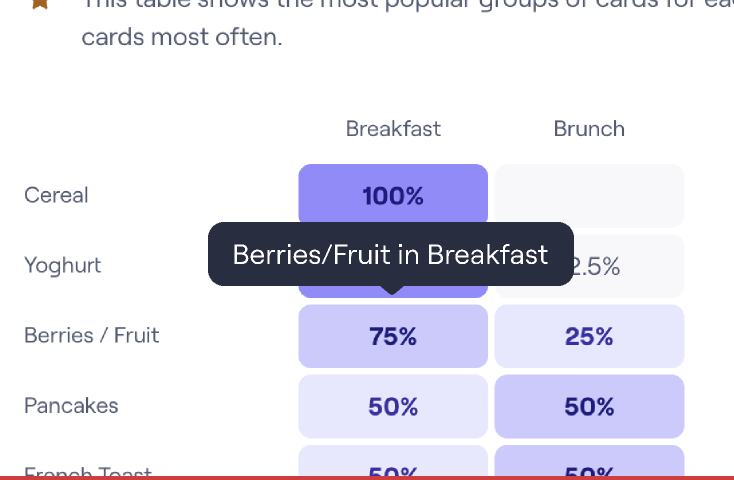Viewport: 734px width, 480px height.
Task: Click the Berries/Fruit in Breakfast tooltip
Action: click(391, 254)
